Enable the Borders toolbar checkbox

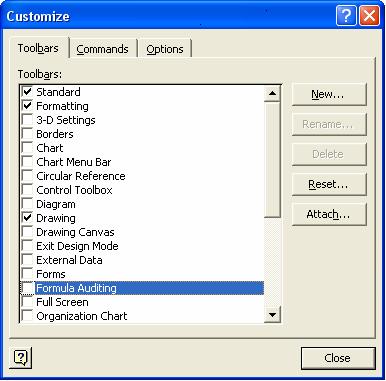27,134
